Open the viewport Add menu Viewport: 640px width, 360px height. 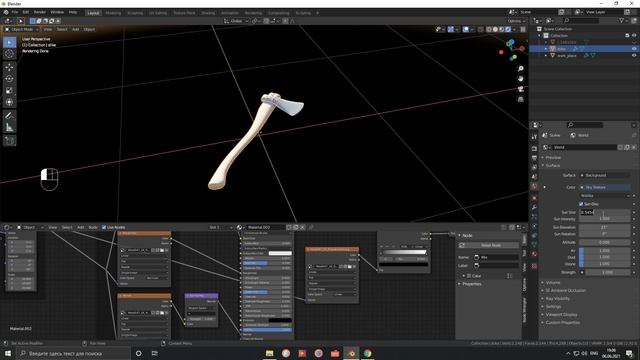pyautogui.click(x=76, y=29)
